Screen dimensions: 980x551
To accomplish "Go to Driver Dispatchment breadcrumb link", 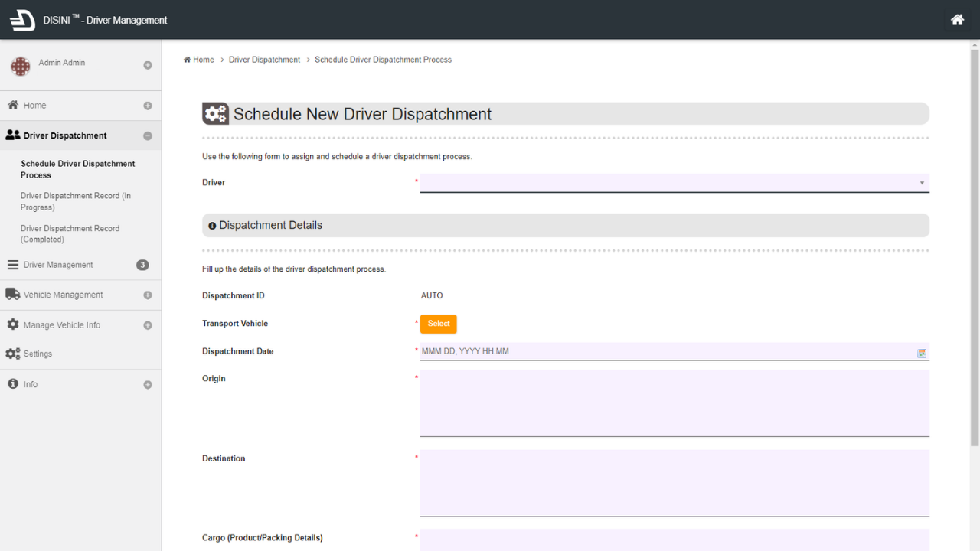I will (264, 60).
